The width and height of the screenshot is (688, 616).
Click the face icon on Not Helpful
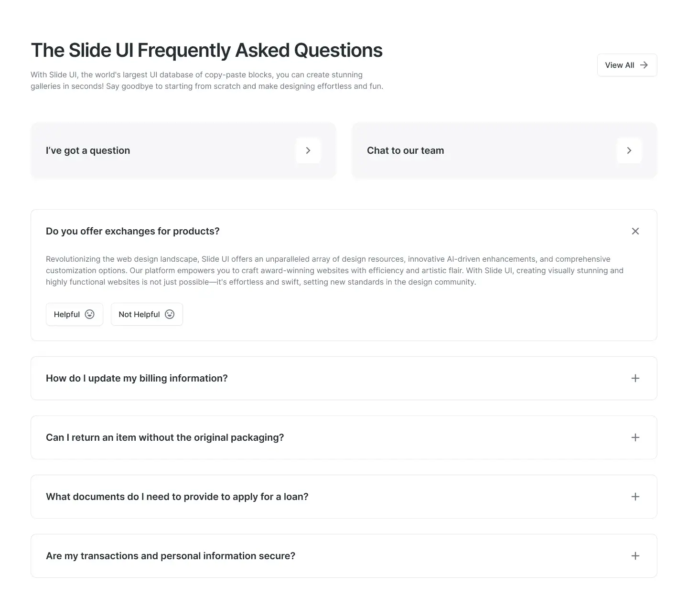point(170,314)
